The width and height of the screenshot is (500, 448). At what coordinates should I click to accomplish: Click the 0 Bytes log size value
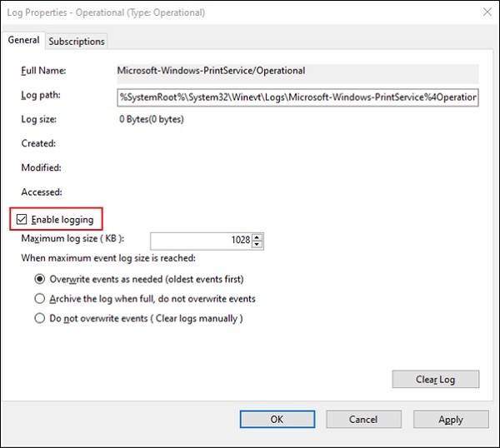152,119
